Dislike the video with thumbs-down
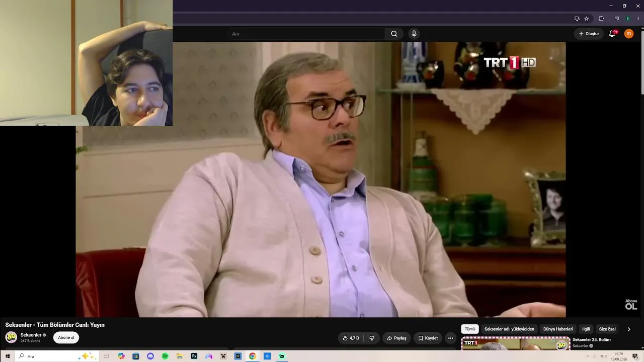Image resolution: width=644 pixels, height=362 pixels. tap(372, 338)
